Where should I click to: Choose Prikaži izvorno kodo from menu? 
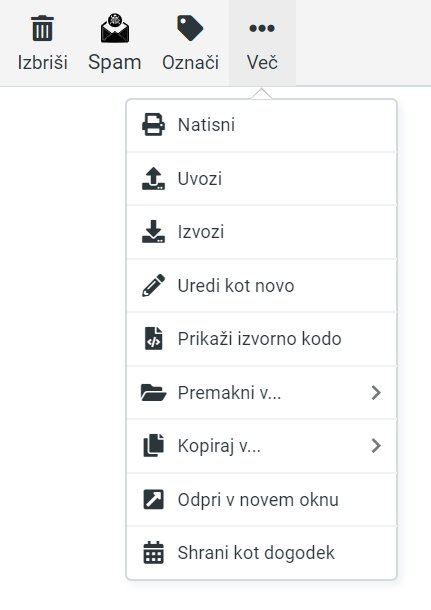(261, 339)
